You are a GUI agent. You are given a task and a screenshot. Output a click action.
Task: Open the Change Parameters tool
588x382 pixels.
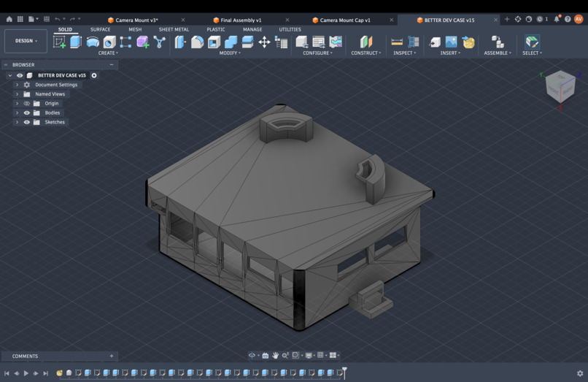point(282,42)
